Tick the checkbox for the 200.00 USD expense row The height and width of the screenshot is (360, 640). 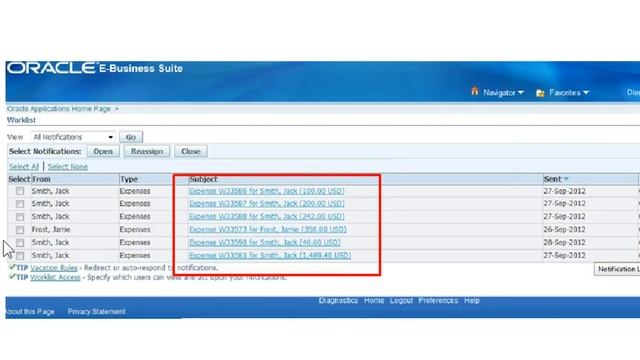point(20,204)
